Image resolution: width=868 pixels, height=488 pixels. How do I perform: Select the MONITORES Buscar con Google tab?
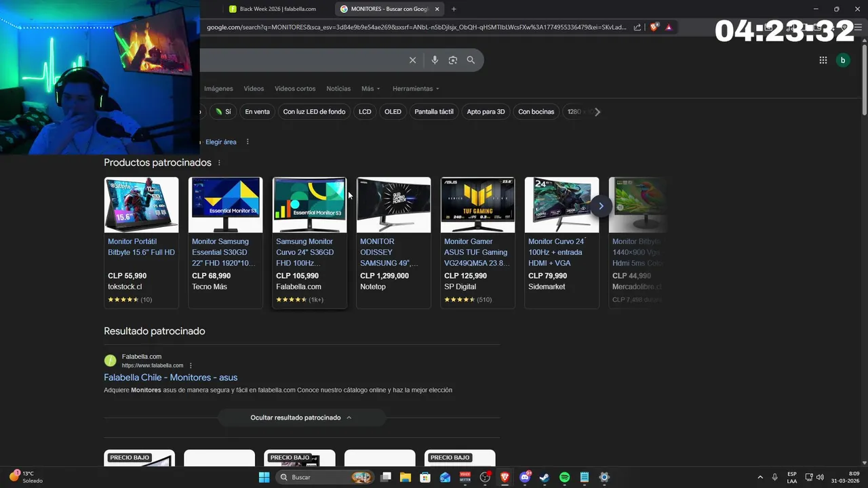click(390, 9)
